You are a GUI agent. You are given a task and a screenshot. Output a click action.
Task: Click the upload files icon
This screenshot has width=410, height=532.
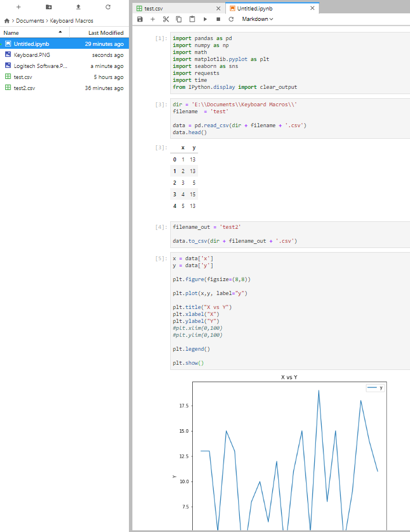click(x=78, y=7)
